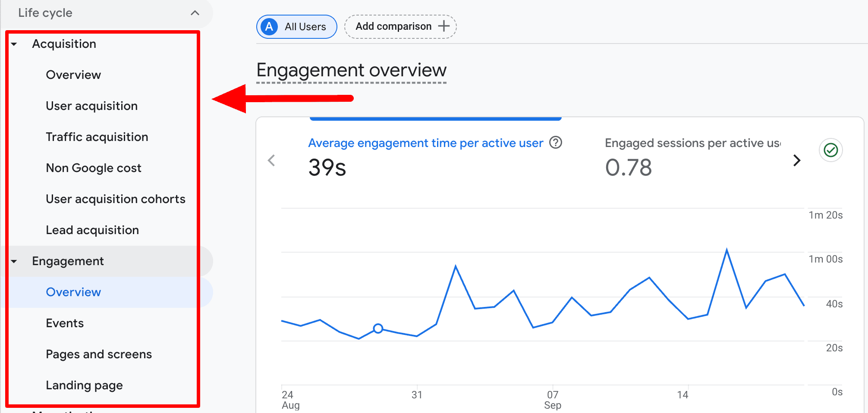Select Lead acquisition in the sidebar
Screen dimensions: 868x413
92,230
